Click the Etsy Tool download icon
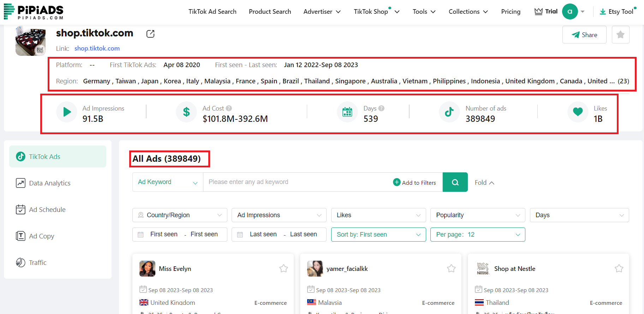Screen dimensions: 644x314 pos(603,12)
